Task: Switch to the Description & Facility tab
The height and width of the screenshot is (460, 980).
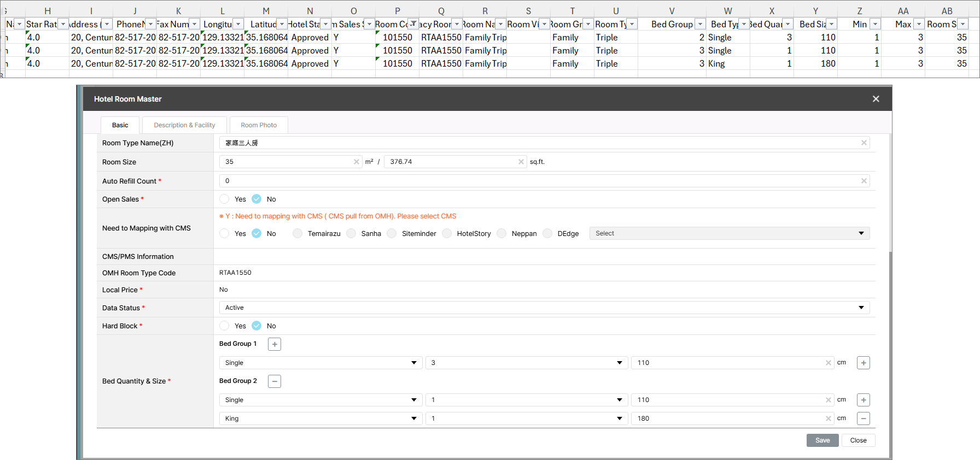Action: [x=184, y=125]
